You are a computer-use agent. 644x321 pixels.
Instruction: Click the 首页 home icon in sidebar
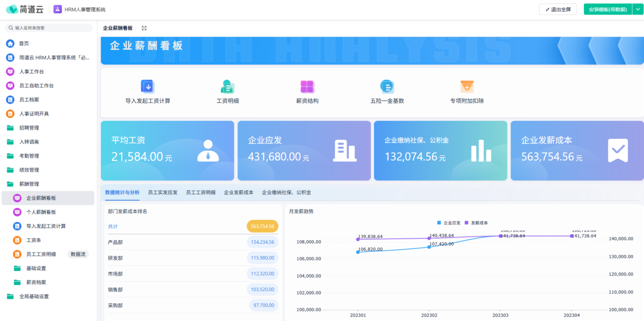[x=10, y=43]
